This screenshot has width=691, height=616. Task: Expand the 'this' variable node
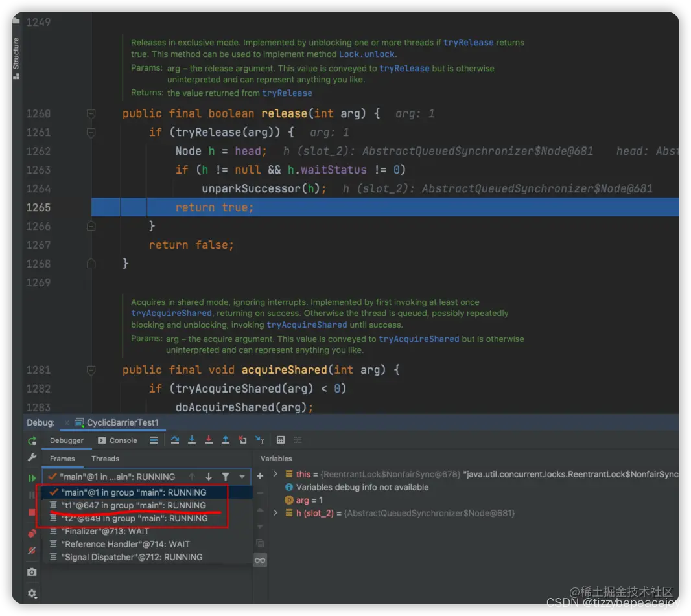(276, 474)
